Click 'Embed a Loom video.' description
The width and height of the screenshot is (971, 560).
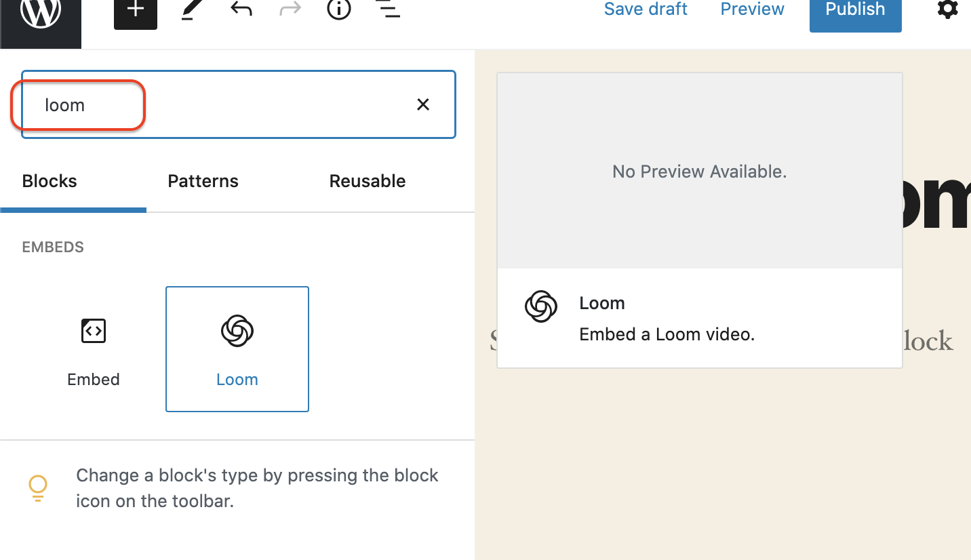(x=667, y=334)
